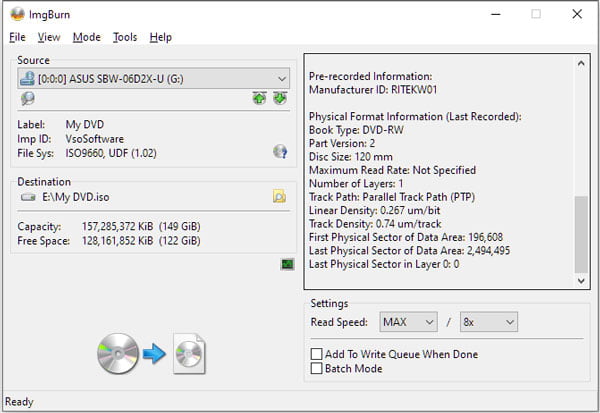Click the 'VsoSoftware' Imp ID value
The height and width of the screenshot is (413, 600).
[95, 139]
